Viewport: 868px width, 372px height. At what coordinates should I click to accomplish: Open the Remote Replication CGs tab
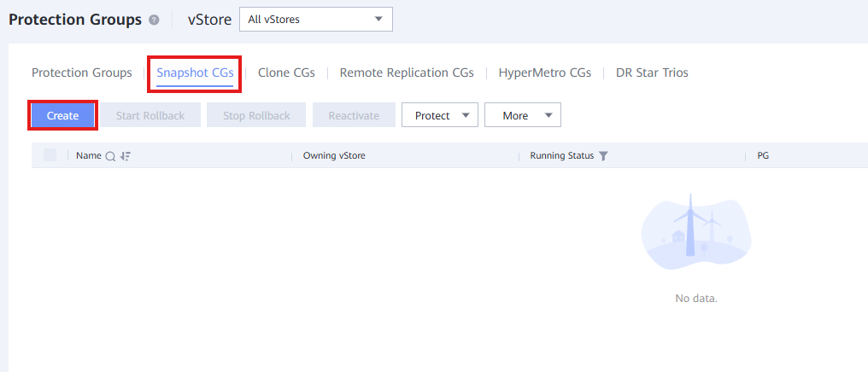(x=407, y=73)
